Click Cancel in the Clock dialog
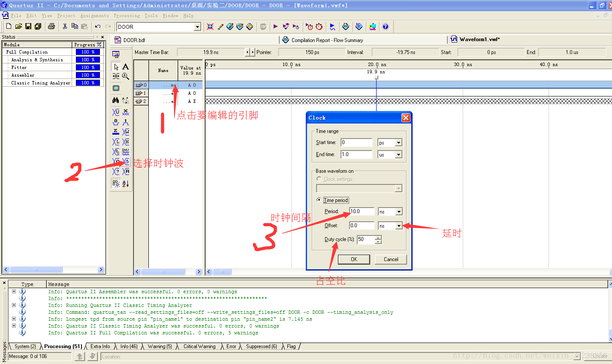The height and width of the screenshot is (364, 612). (x=391, y=259)
